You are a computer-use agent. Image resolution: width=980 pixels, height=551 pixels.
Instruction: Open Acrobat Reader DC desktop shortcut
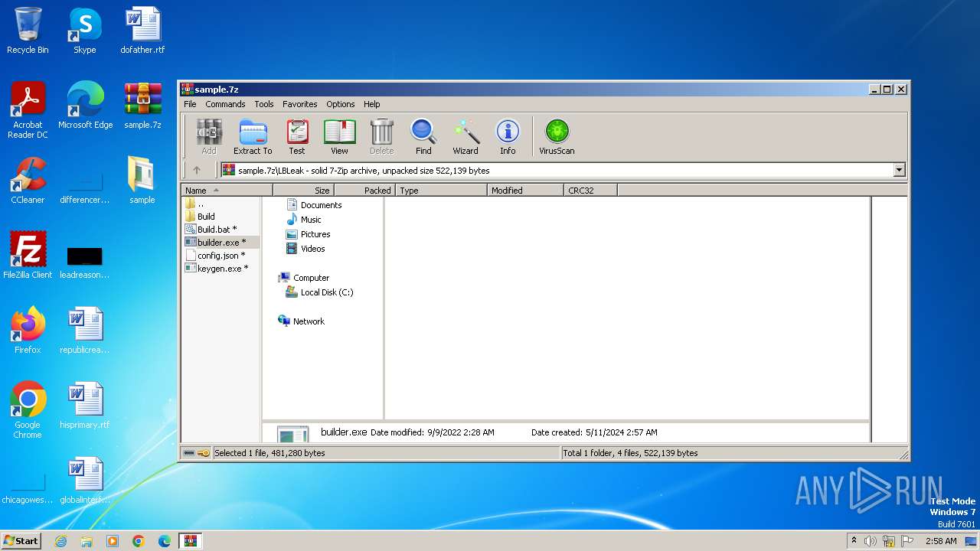tap(28, 110)
